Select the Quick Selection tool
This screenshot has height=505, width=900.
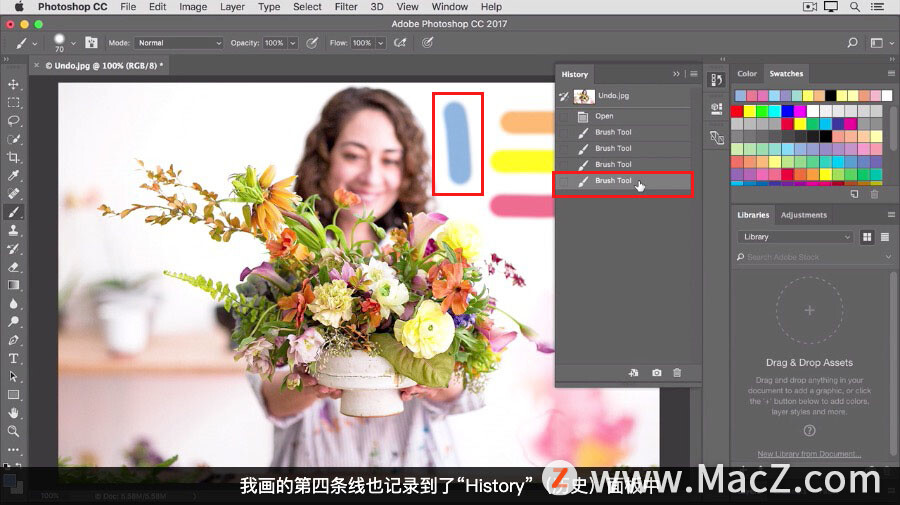tap(13, 139)
